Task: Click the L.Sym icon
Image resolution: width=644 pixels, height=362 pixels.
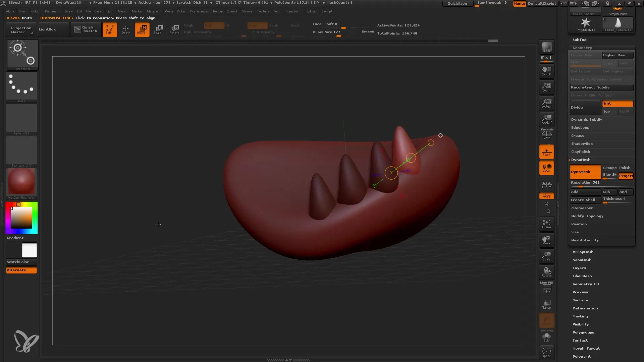Action: click(546, 184)
